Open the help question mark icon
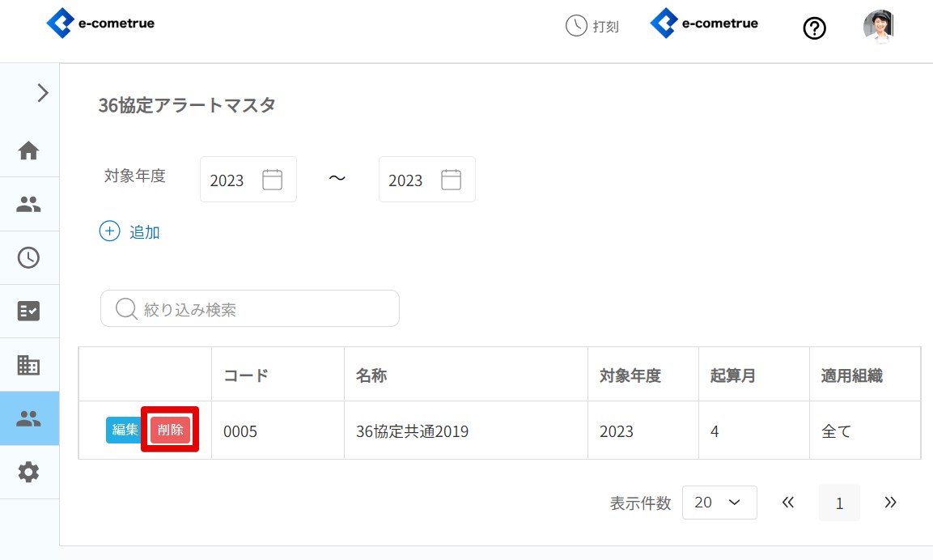The height and width of the screenshot is (560, 933). [814, 28]
